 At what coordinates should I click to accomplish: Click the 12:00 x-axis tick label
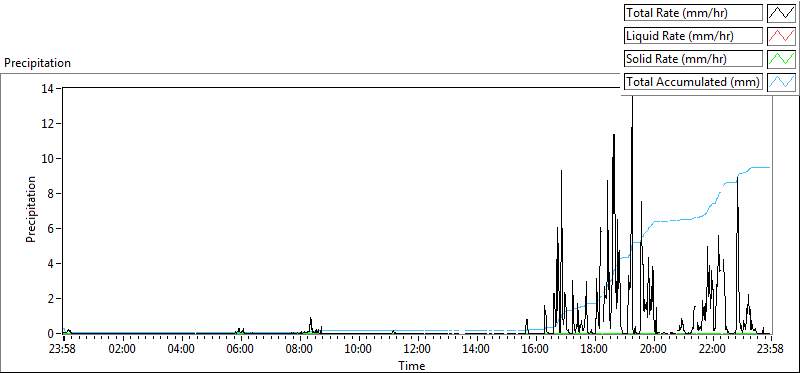point(417,350)
